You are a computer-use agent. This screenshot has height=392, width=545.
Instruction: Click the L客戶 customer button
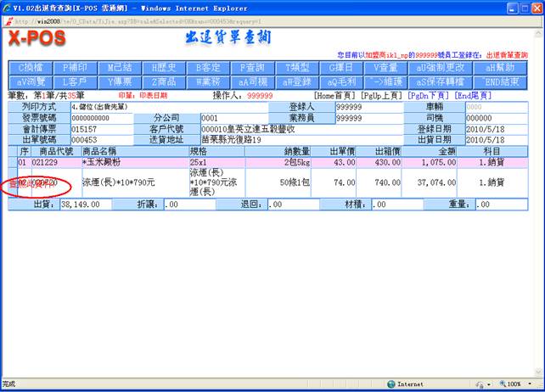(76, 81)
